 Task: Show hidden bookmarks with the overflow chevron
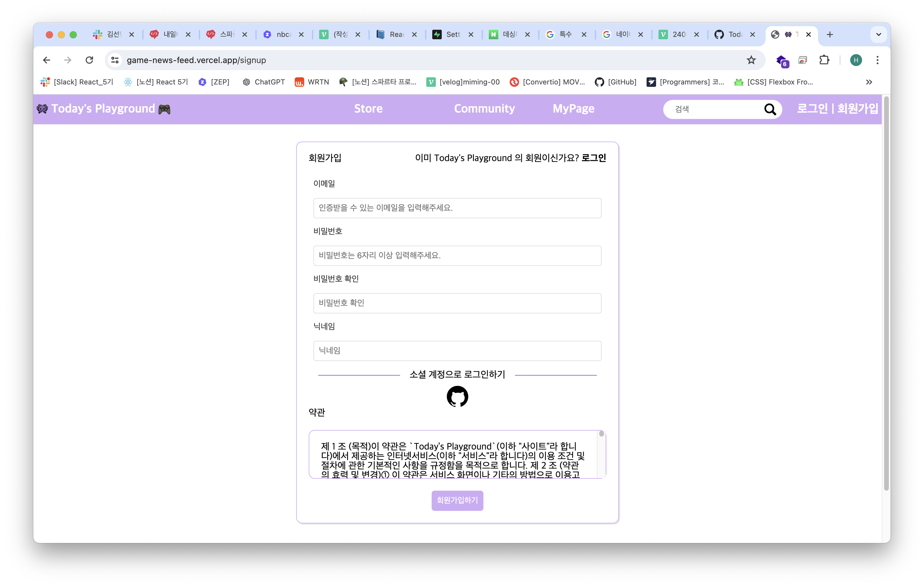(x=869, y=82)
